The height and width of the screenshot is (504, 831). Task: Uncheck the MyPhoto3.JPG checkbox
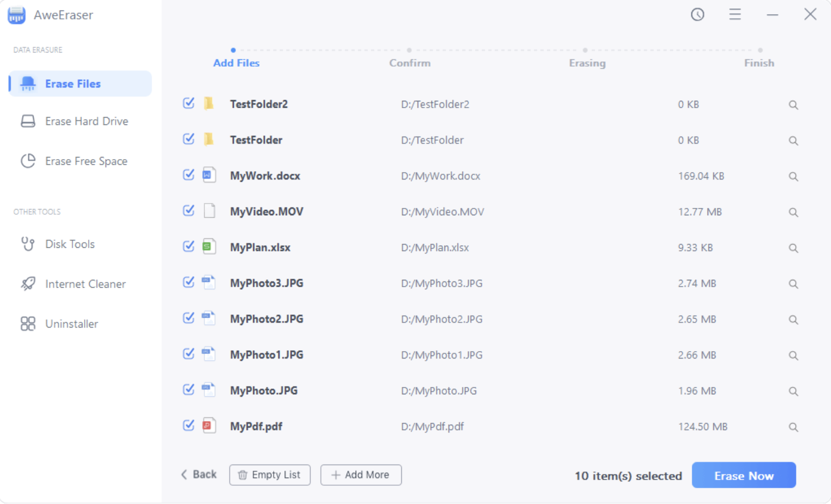(x=189, y=282)
